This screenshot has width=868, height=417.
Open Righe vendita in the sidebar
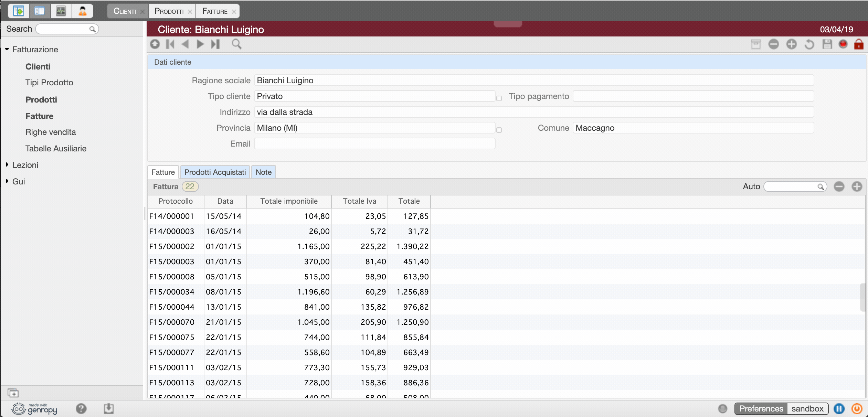click(x=51, y=132)
